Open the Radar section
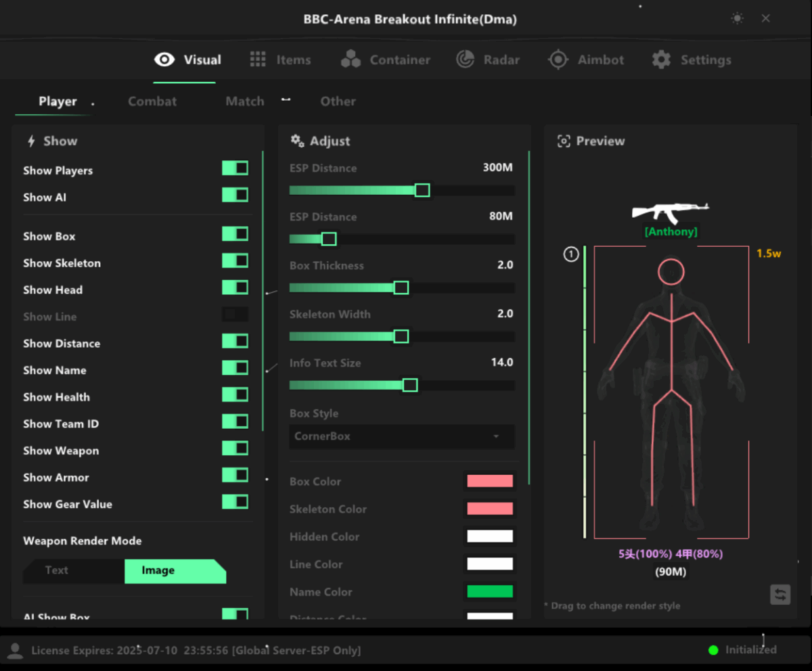The image size is (812, 671). pos(489,60)
